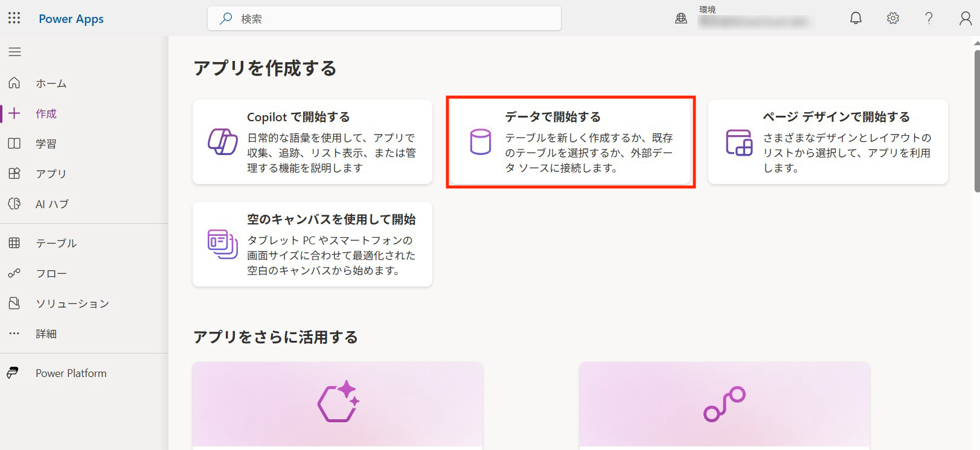Screen dimensions: 980x450
Task: Click the Power Platform logo icon
Action: coord(13,373)
